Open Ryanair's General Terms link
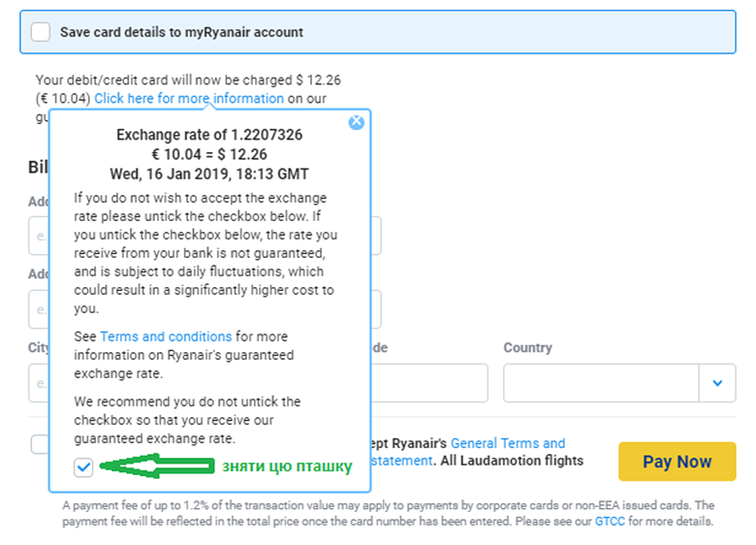 pos(508,443)
